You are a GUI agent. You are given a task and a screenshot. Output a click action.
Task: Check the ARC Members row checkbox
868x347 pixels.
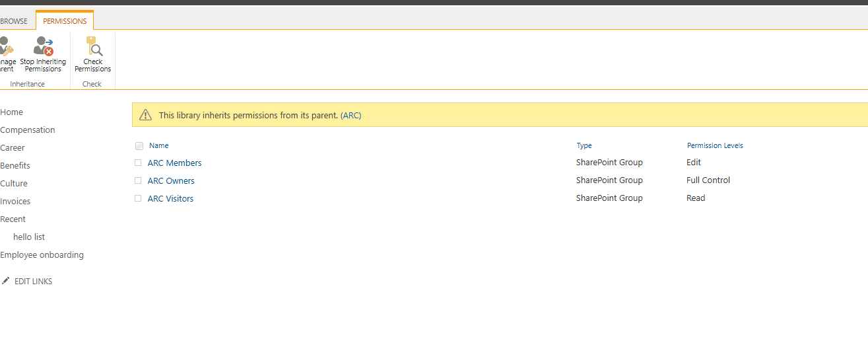(138, 163)
